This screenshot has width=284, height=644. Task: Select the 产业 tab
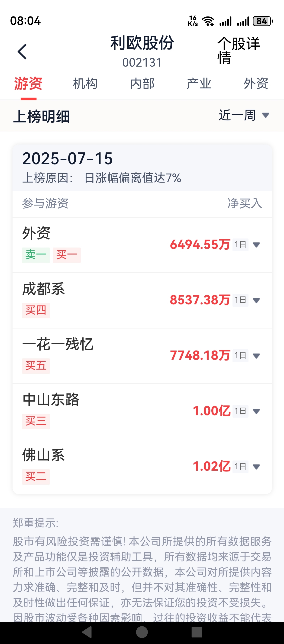(x=199, y=84)
